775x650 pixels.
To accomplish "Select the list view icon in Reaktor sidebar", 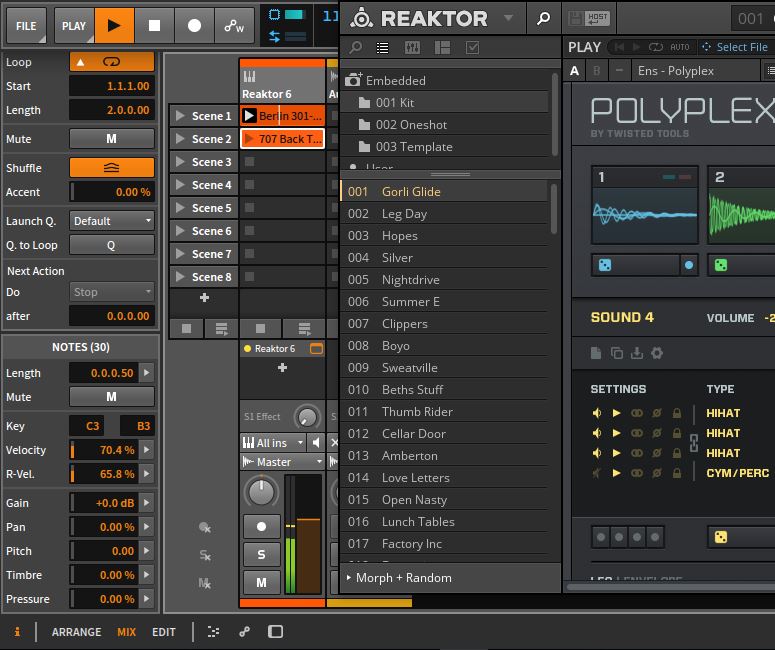I will pyautogui.click(x=383, y=47).
